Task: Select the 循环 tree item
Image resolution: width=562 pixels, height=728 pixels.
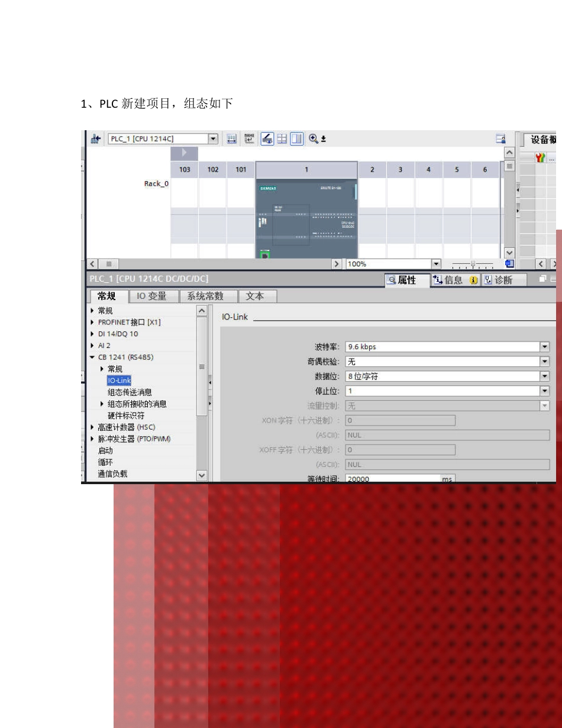Action: click(105, 462)
